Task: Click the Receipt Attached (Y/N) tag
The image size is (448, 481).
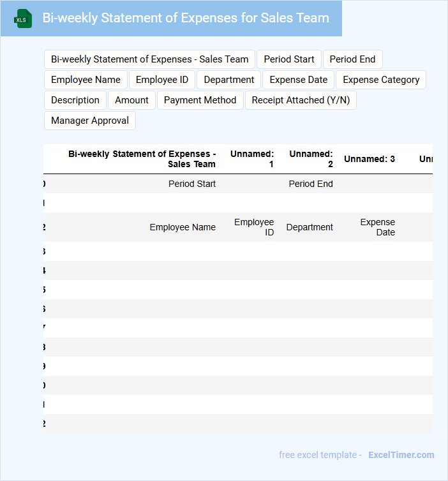Action: coord(301,100)
